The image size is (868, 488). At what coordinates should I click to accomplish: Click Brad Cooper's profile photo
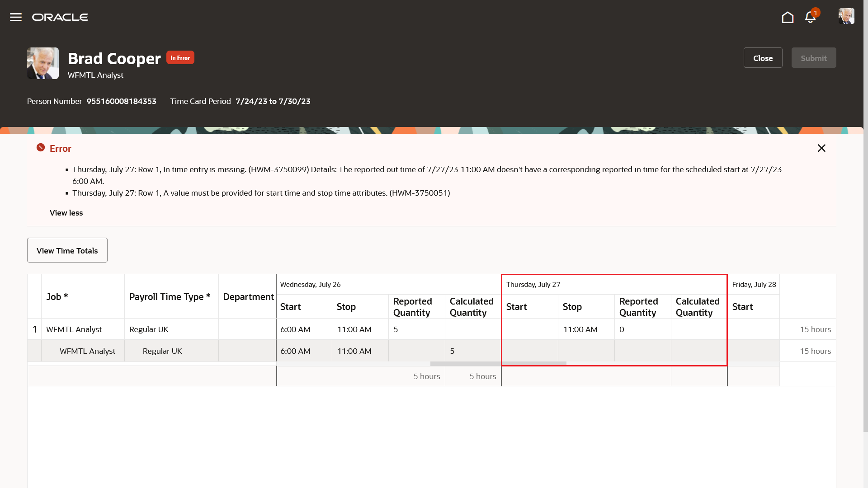click(42, 63)
